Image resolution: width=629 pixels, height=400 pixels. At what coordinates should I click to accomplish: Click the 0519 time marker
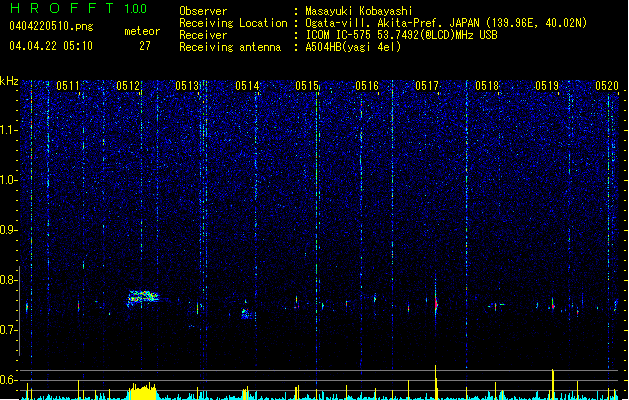tap(547, 85)
